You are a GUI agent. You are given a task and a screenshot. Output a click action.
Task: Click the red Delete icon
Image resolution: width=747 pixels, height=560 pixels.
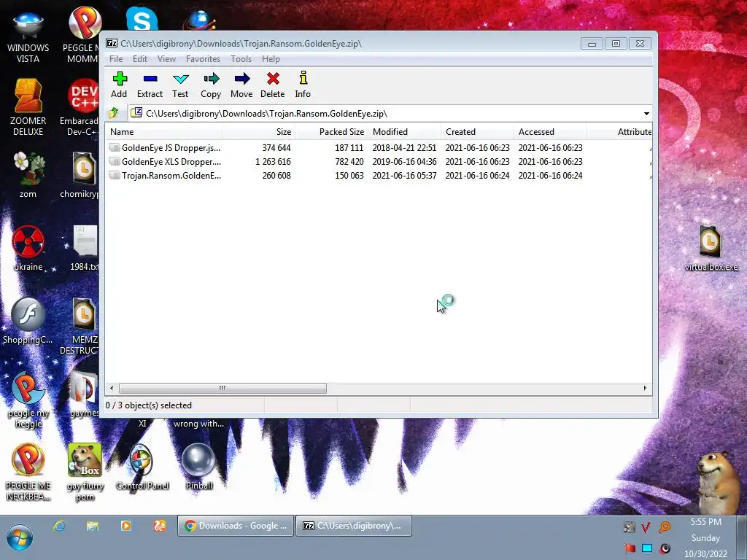click(x=273, y=85)
